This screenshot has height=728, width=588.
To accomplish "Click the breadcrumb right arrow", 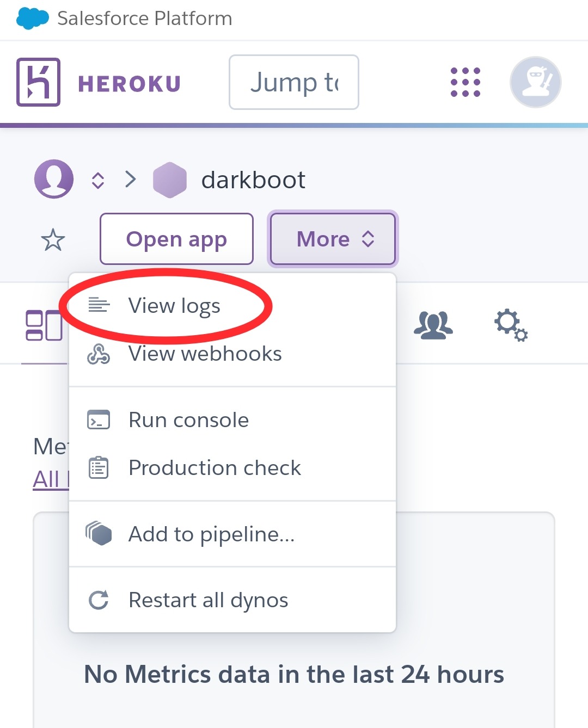I will [131, 179].
